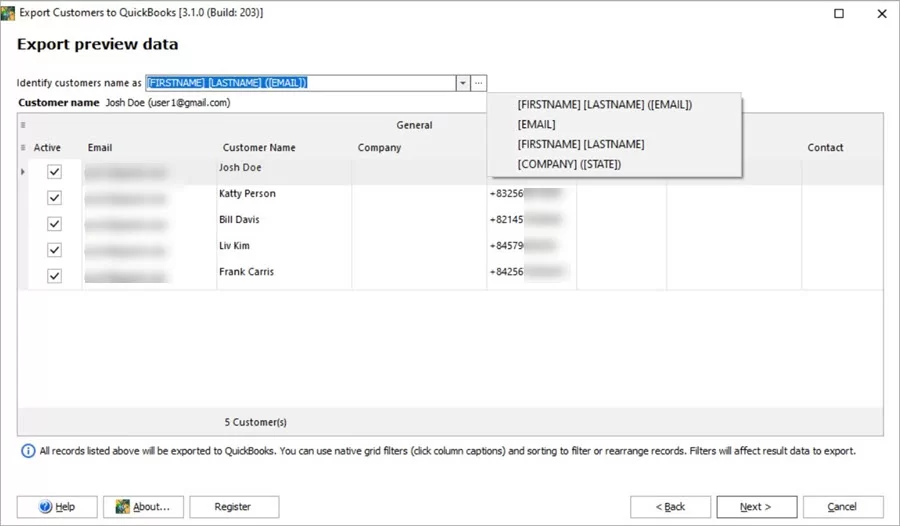Viewport: 900px width, 526px height.
Task: Open the grid options icon above Active column
Action: [23, 125]
